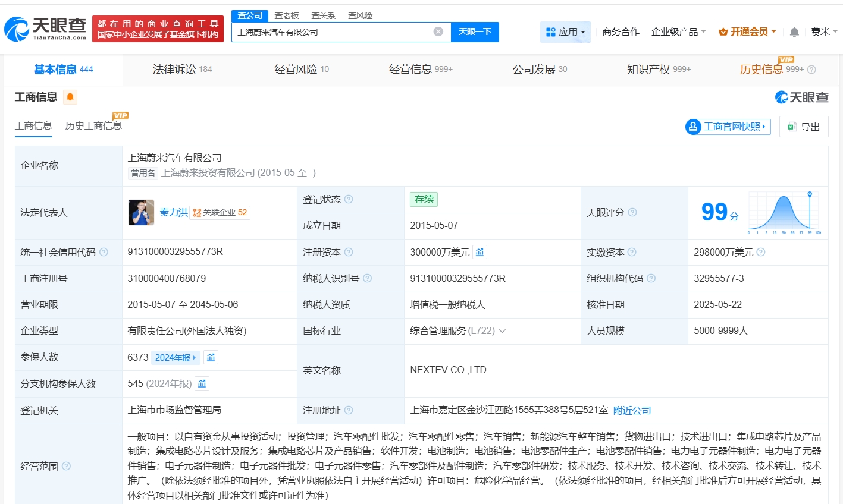This screenshot has width=843, height=504.
Task: Select 工商信息 sub-tab
Action: (x=33, y=126)
